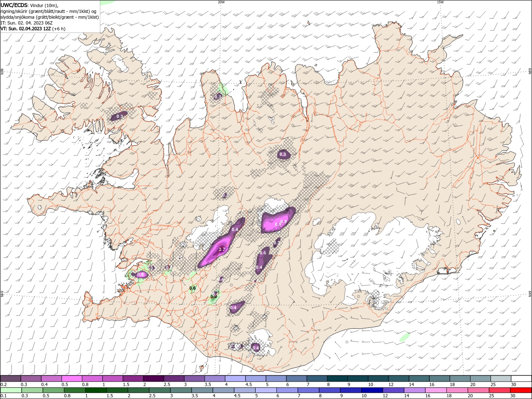Pick the white 30 swatch on purple scale
This screenshot has width=532, height=399.
click(521, 379)
